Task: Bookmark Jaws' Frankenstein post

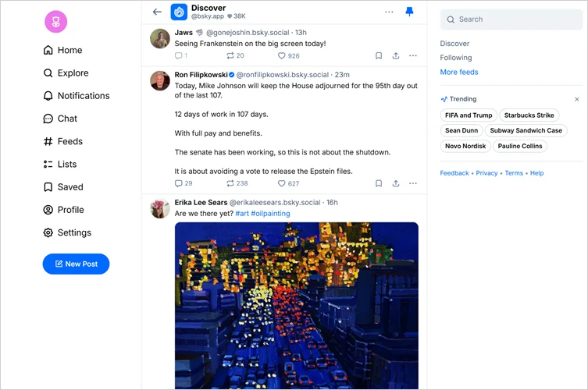Action: point(379,56)
